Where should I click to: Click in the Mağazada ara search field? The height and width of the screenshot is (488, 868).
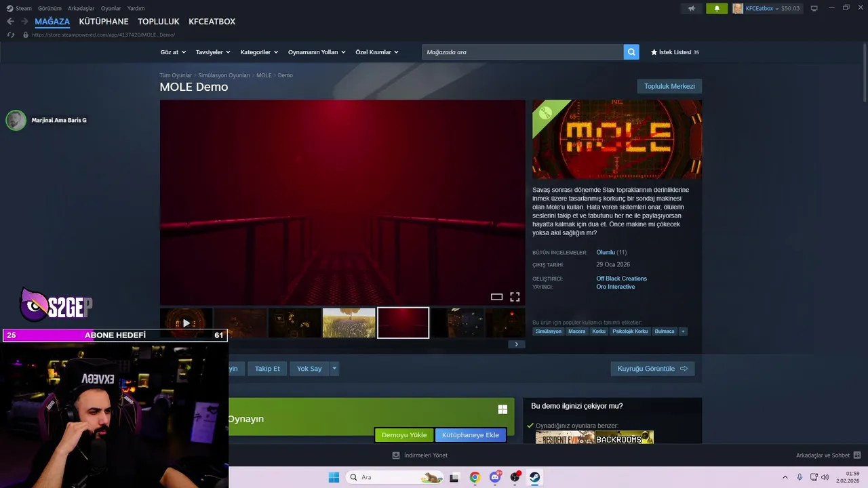pos(523,52)
